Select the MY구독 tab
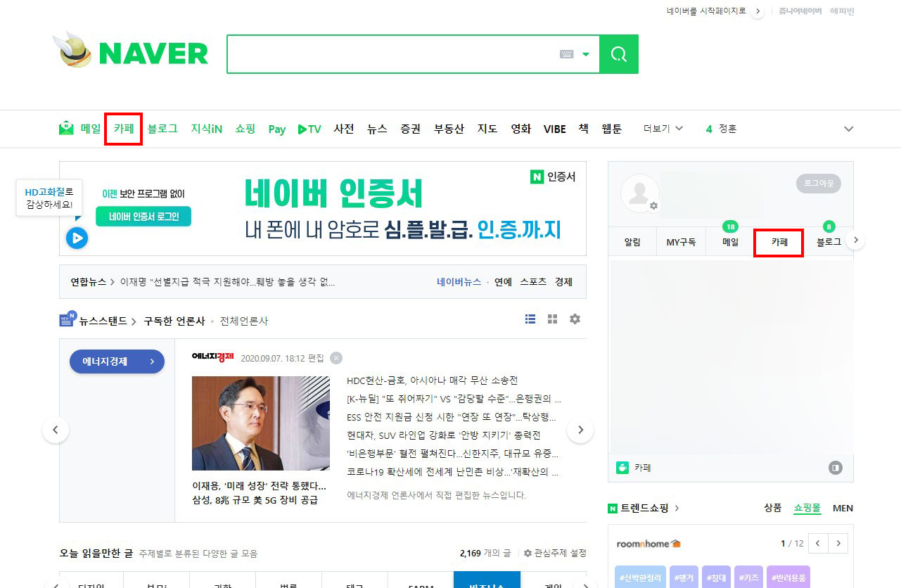 click(x=681, y=242)
